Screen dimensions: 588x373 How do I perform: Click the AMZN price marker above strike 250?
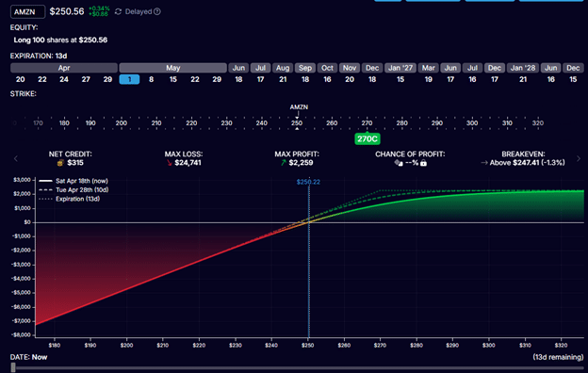point(299,107)
